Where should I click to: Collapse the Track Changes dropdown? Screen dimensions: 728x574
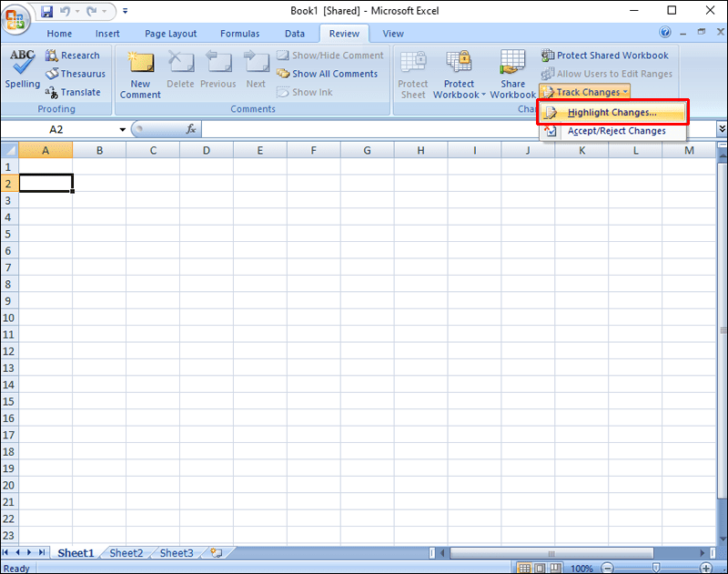[x=585, y=92]
